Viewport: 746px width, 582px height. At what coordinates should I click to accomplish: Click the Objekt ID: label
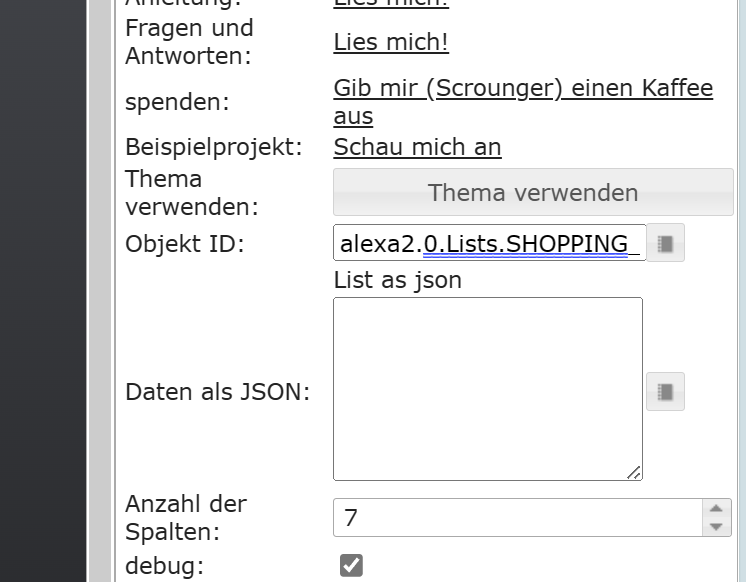pyautogui.click(x=185, y=244)
